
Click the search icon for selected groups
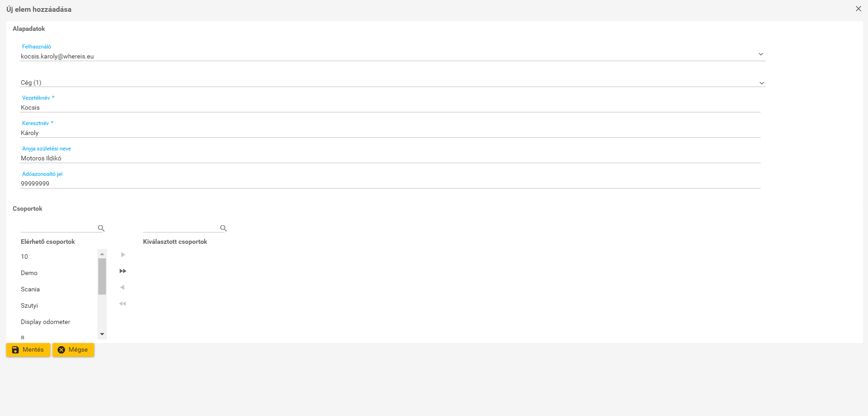coord(223,228)
